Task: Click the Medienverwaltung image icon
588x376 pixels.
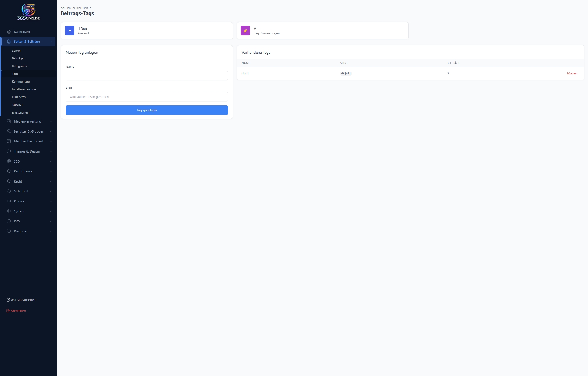Action: (x=9, y=121)
